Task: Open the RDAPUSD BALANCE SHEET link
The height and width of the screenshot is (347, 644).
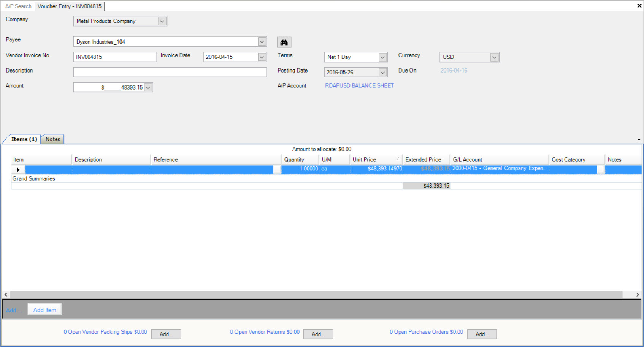Action: tap(359, 85)
